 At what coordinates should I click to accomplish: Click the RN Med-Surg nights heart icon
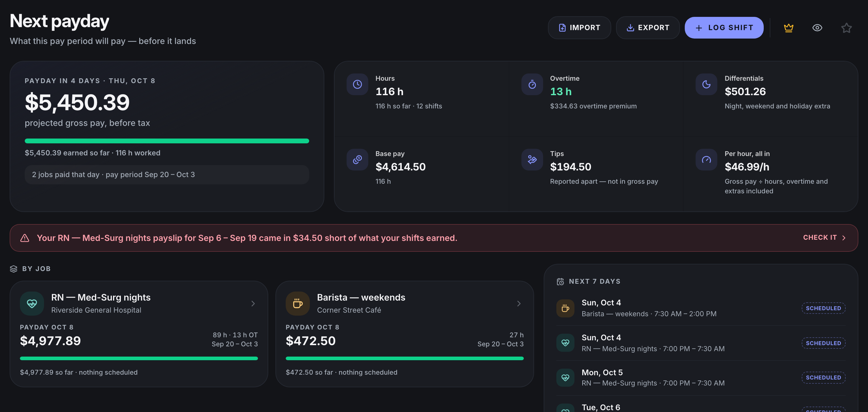pos(32,303)
